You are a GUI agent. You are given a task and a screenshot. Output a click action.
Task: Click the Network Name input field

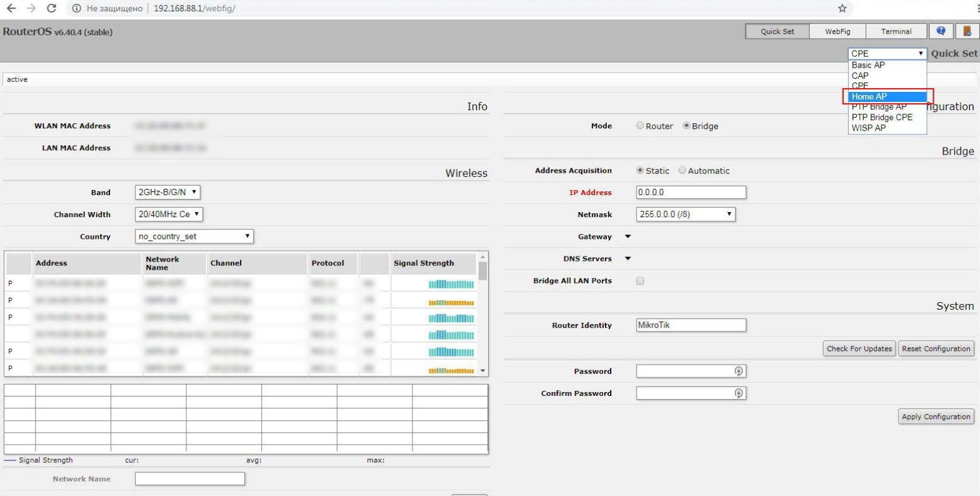pos(190,478)
